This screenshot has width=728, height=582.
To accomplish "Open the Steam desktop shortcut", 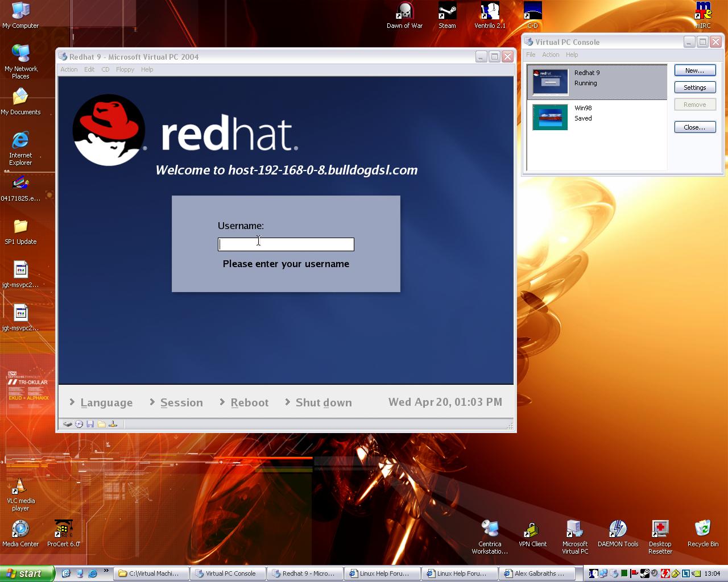I will point(447,15).
